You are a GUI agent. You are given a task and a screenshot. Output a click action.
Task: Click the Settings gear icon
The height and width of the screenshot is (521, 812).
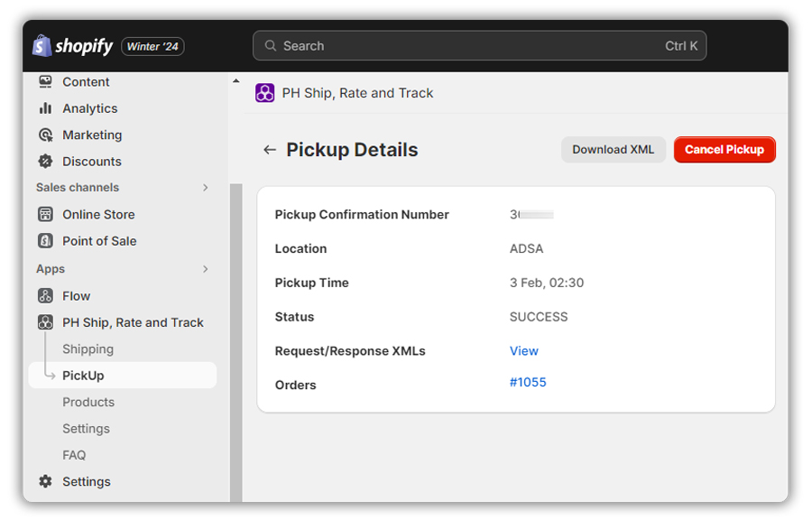tap(46, 481)
